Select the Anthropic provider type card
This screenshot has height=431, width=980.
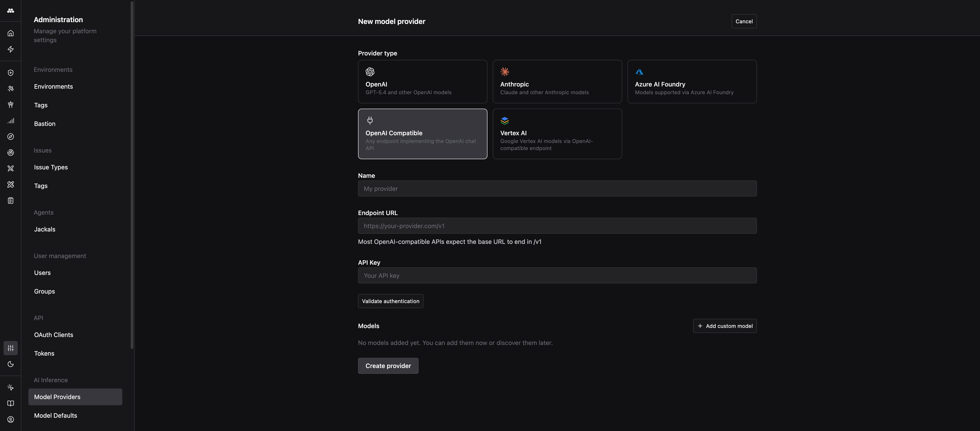557,82
